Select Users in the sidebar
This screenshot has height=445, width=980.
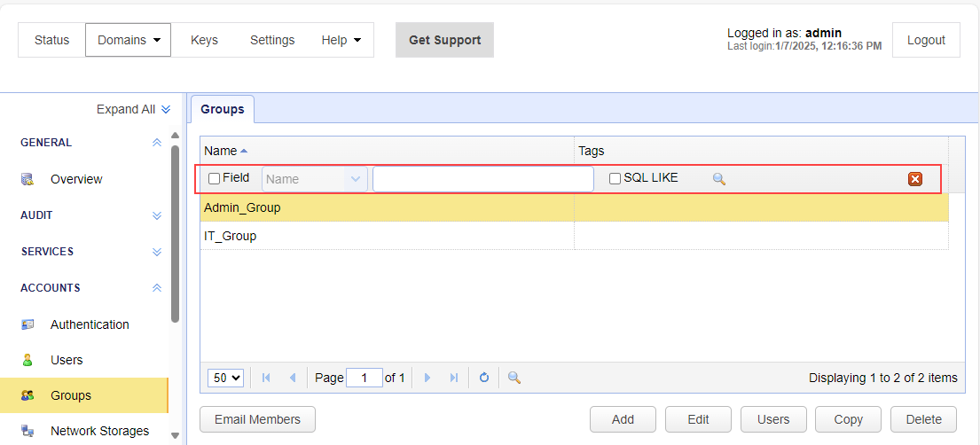pos(67,360)
